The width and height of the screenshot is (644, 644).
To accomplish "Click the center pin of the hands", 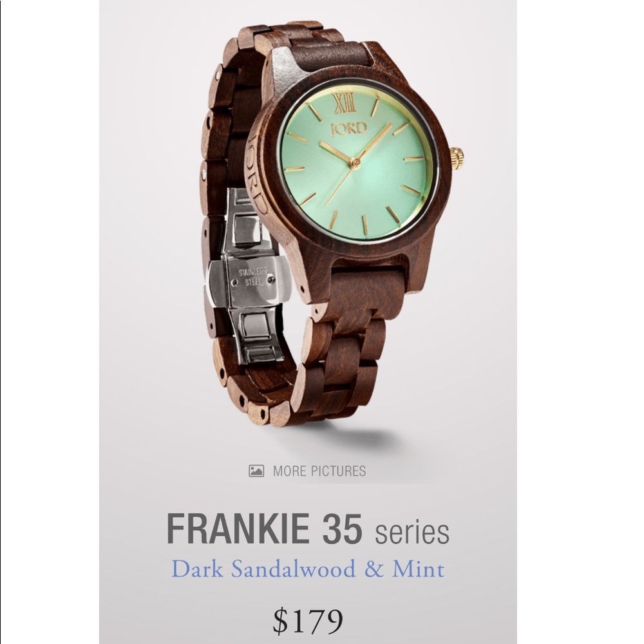I will (x=356, y=163).
